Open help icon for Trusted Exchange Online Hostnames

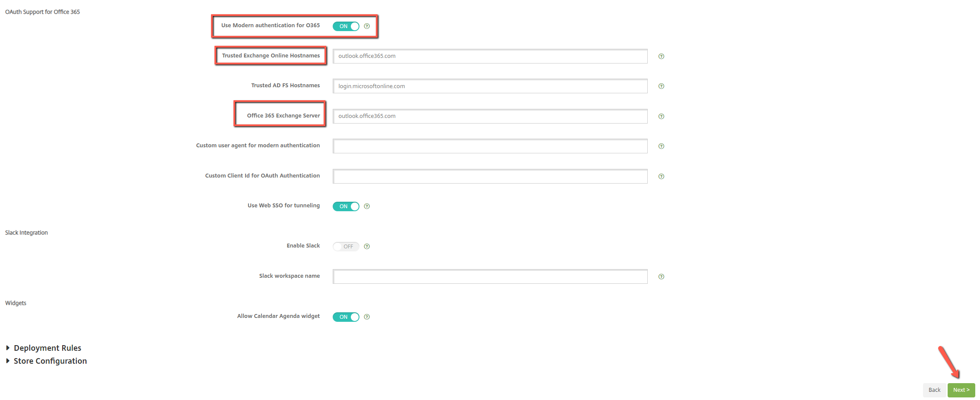coord(661,56)
